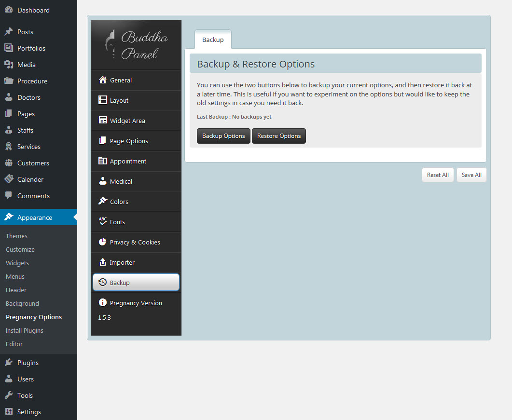Viewport: 512px width, 420px height.
Task: Click the Pregnancy Version info icon
Action: (102, 303)
